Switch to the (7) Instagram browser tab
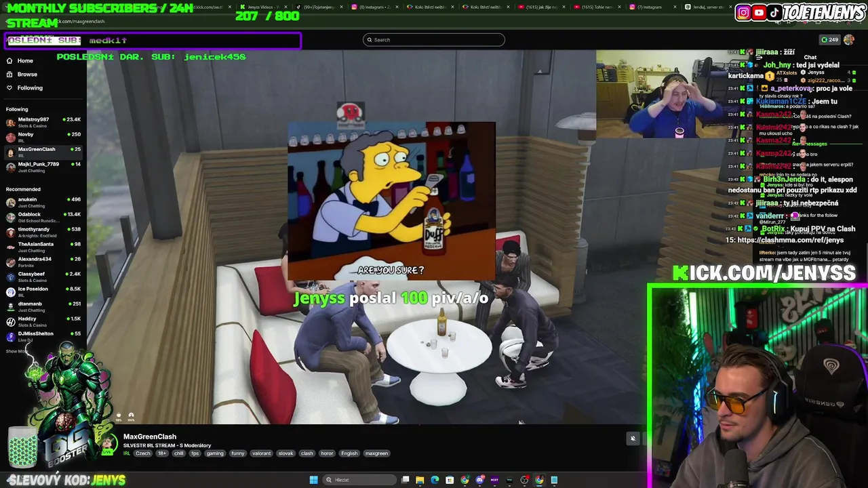This screenshot has height=488, width=868. (652, 7)
